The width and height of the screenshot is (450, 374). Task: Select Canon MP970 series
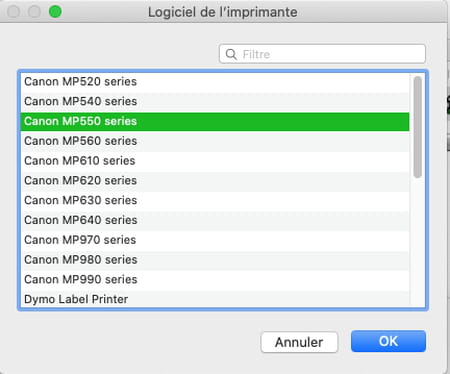215,240
